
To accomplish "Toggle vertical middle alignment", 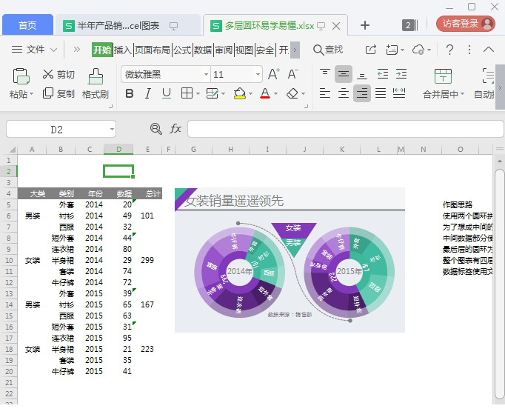I will [x=344, y=74].
